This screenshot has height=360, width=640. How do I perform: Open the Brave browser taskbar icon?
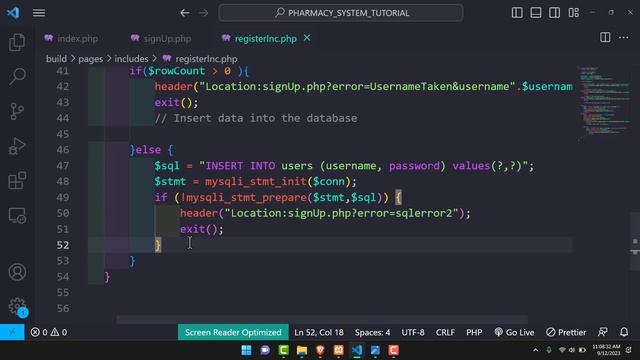click(x=320, y=350)
